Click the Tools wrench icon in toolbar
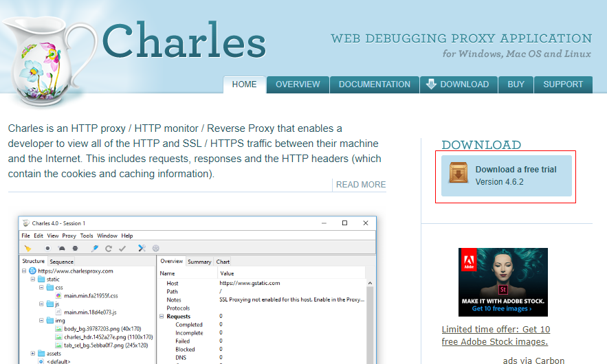The image size is (607, 364). click(x=142, y=248)
